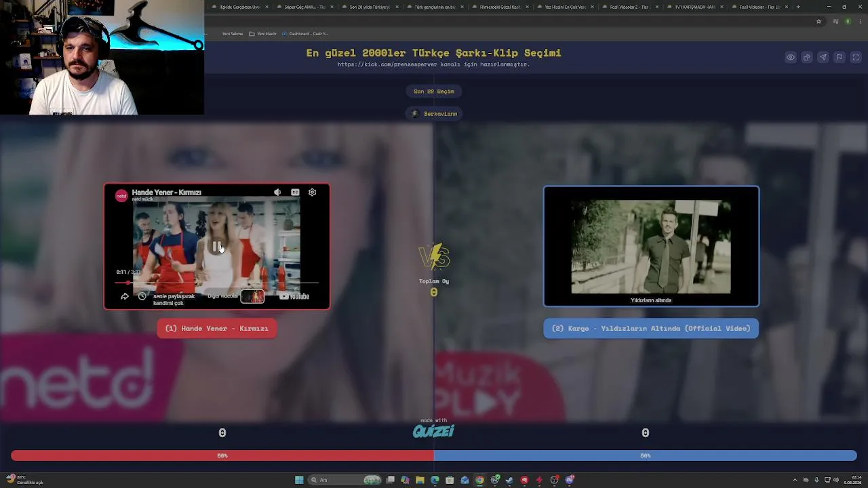Click the external share icon in header

tap(807, 58)
